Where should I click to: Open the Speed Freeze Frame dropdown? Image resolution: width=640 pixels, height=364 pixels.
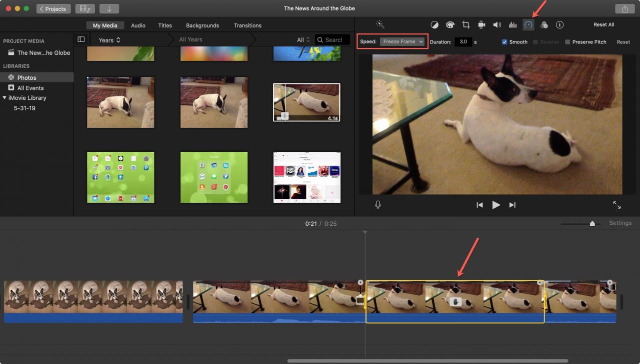402,42
